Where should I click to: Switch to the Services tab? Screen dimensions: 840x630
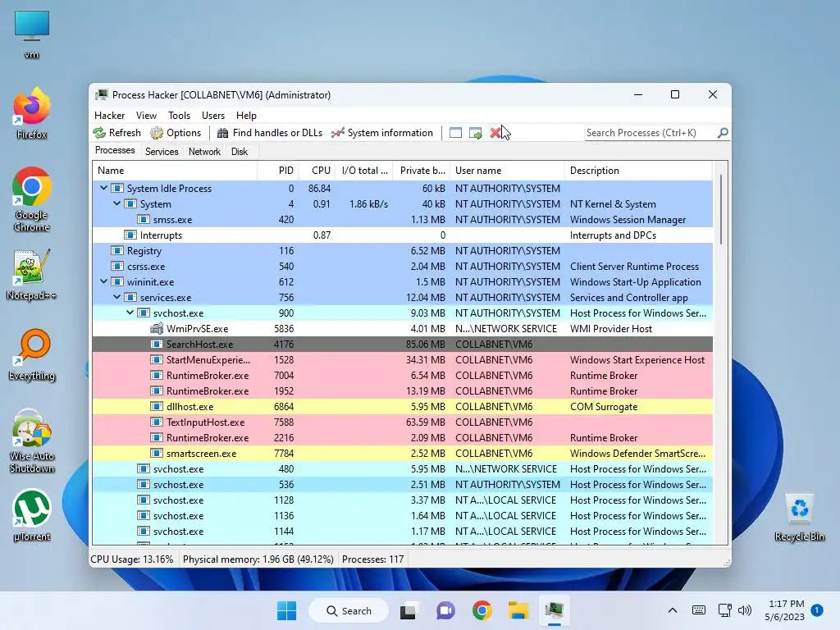162,152
